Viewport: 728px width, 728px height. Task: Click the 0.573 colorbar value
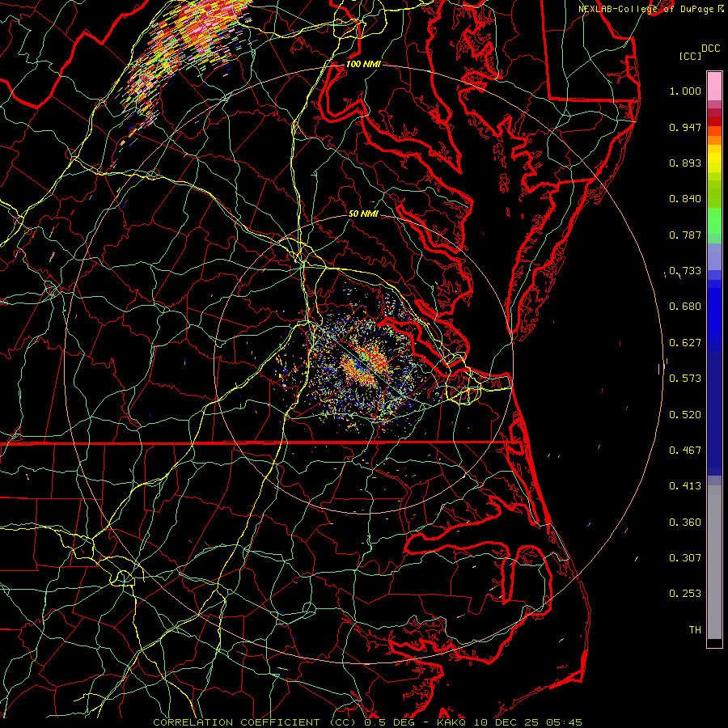pyautogui.click(x=685, y=379)
